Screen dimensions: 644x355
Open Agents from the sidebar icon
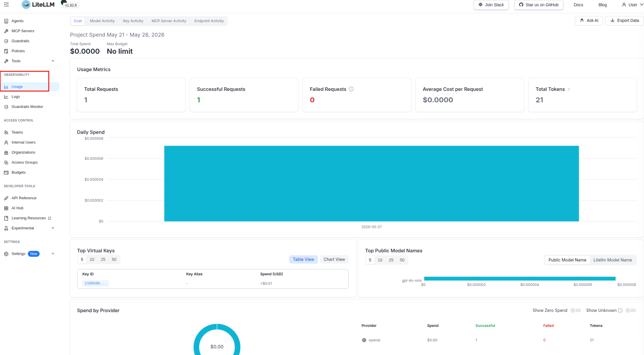6,21
